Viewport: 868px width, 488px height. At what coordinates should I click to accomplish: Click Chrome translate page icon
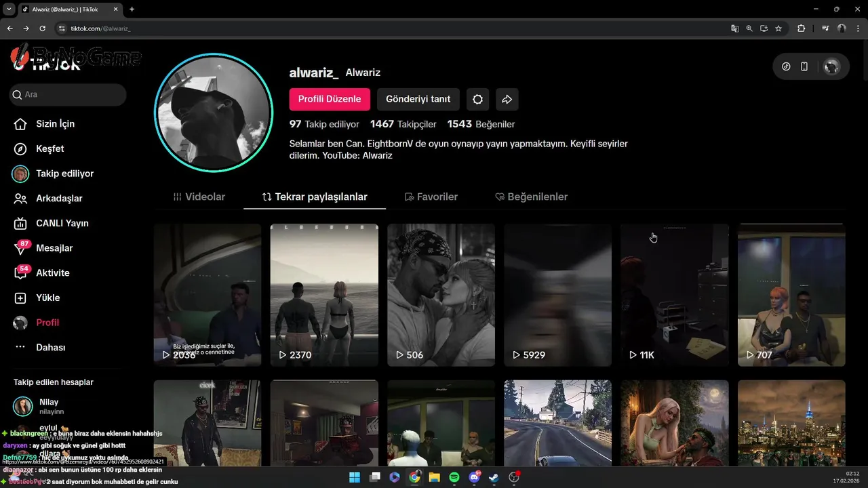point(735,28)
